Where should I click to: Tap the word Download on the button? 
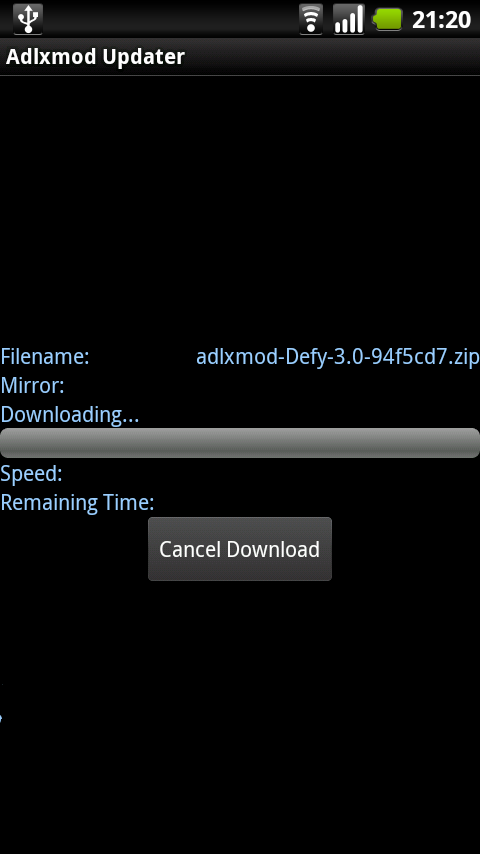[273, 549]
